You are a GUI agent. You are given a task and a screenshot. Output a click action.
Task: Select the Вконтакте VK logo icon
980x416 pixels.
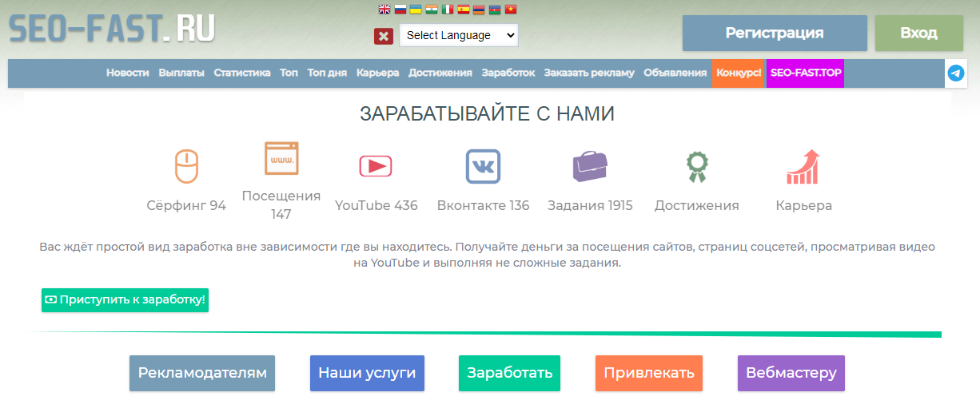click(x=483, y=166)
